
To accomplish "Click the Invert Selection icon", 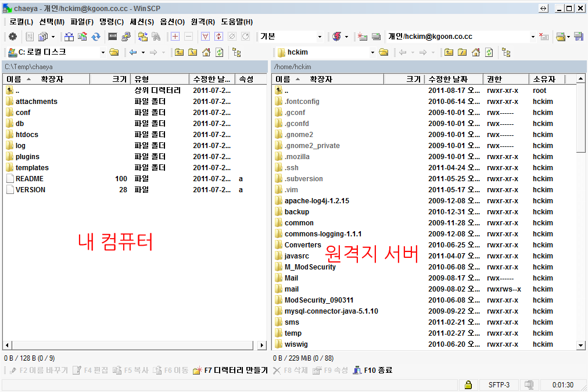I will (218, 37).
